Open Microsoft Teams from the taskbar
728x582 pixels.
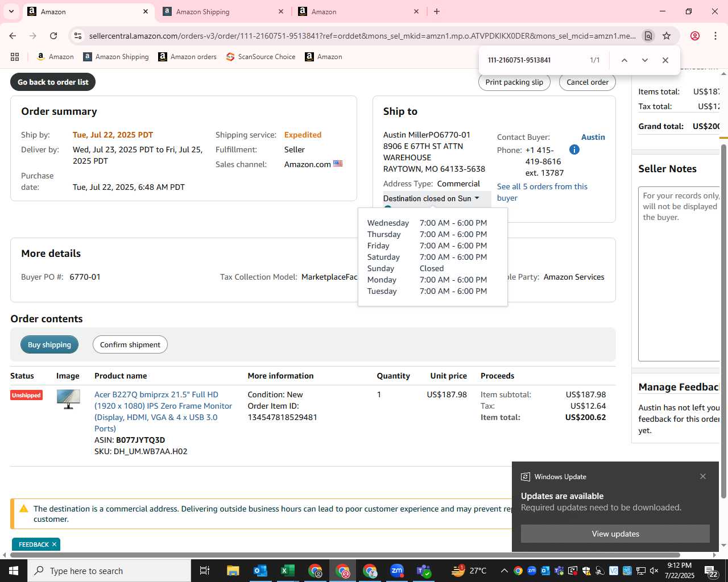coord(424,571)
